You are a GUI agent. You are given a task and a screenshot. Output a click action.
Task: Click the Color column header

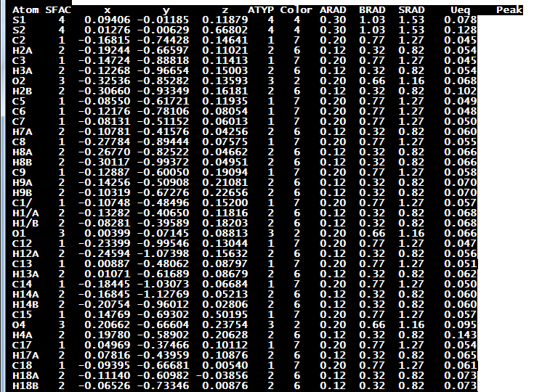coord(296,10)
